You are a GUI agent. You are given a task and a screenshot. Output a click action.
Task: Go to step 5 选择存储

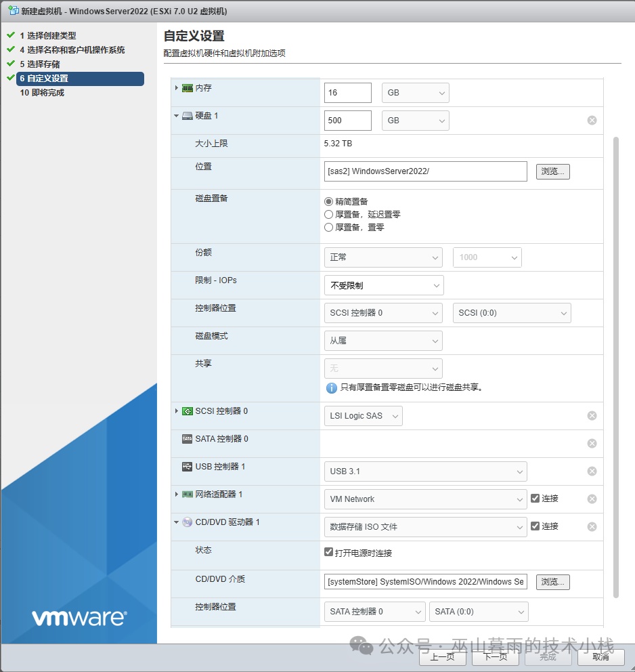click(39, 64)
